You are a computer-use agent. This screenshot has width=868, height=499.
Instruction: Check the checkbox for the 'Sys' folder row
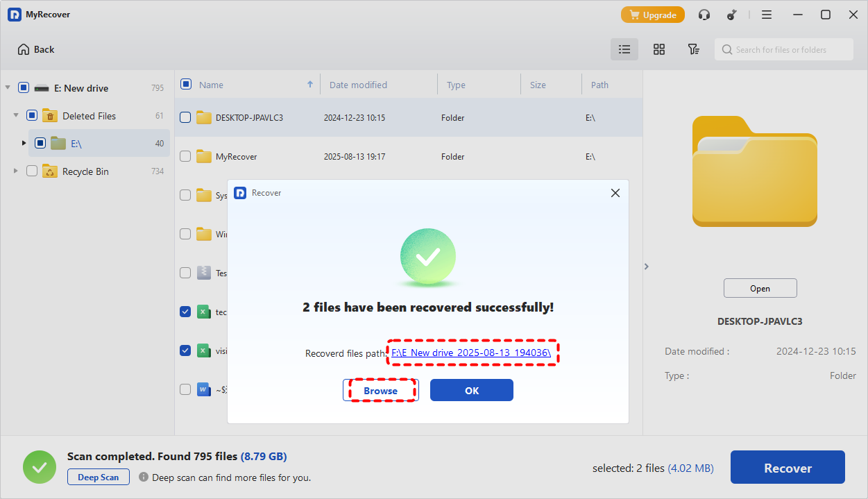pos(185,195)
